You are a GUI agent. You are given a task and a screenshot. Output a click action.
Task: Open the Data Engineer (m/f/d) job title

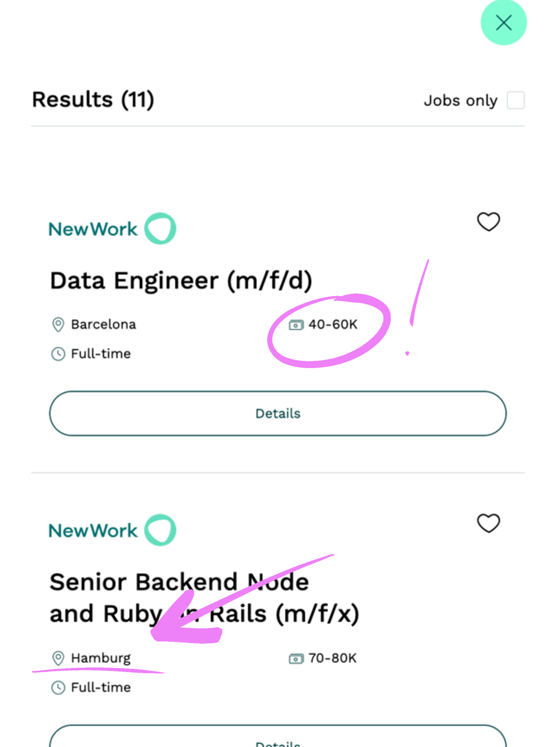(181, 281)
